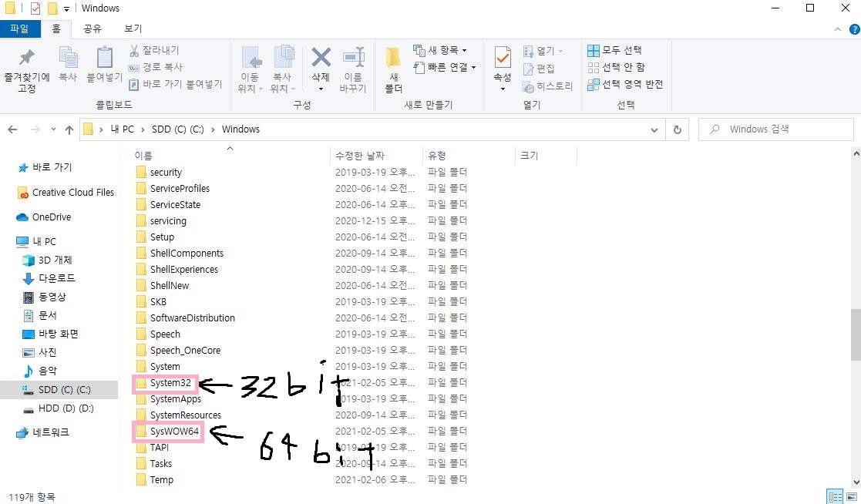861x504 pixels.
Task: Click the vertical scrollbar thumb
Action: (x=856, y=335)
